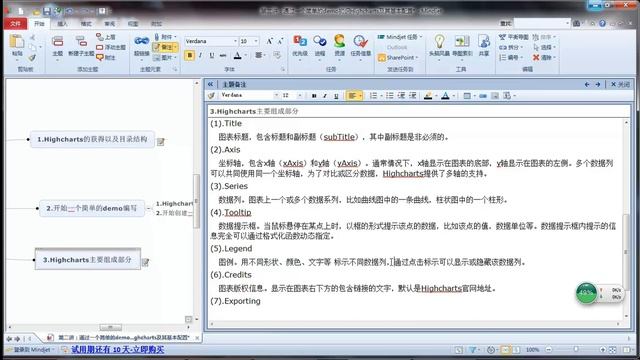
Task: Click the Format Painter icon in clipboard group
Action: [32, 58]
